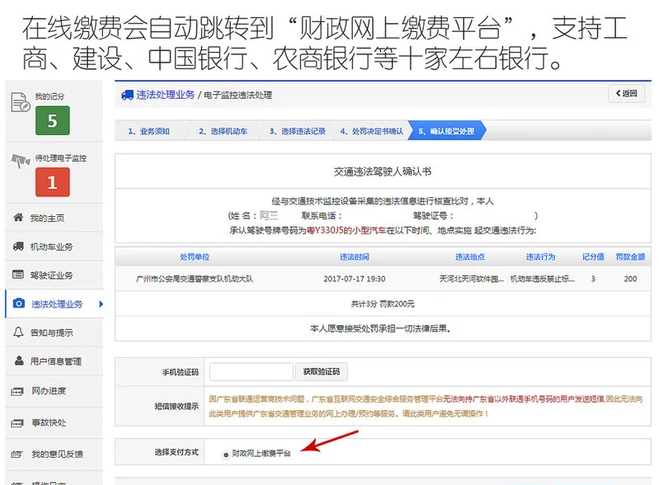Viewport: 659px width, 485px height.
Task: Go to step 4 处罚决定书确认
Action: coord(372,131)
